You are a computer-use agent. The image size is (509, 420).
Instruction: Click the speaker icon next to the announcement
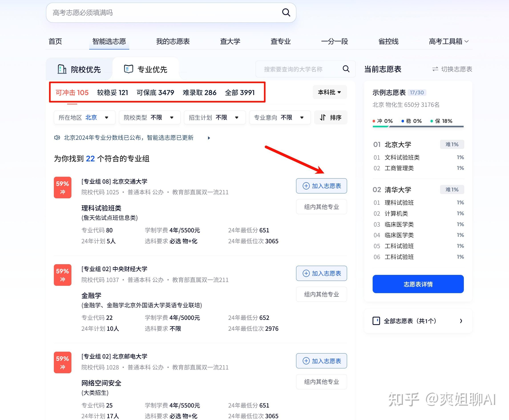pos(57,138)
